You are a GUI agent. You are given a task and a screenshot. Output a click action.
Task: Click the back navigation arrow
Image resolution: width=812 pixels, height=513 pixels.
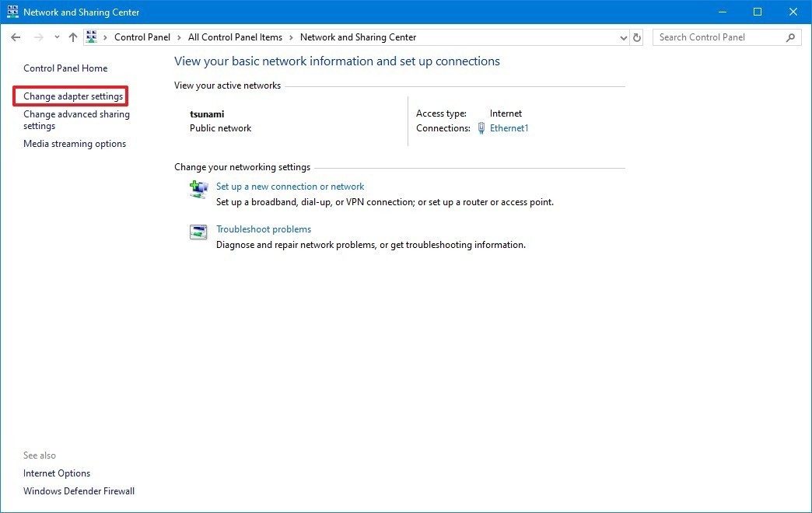tap(16, 37)
